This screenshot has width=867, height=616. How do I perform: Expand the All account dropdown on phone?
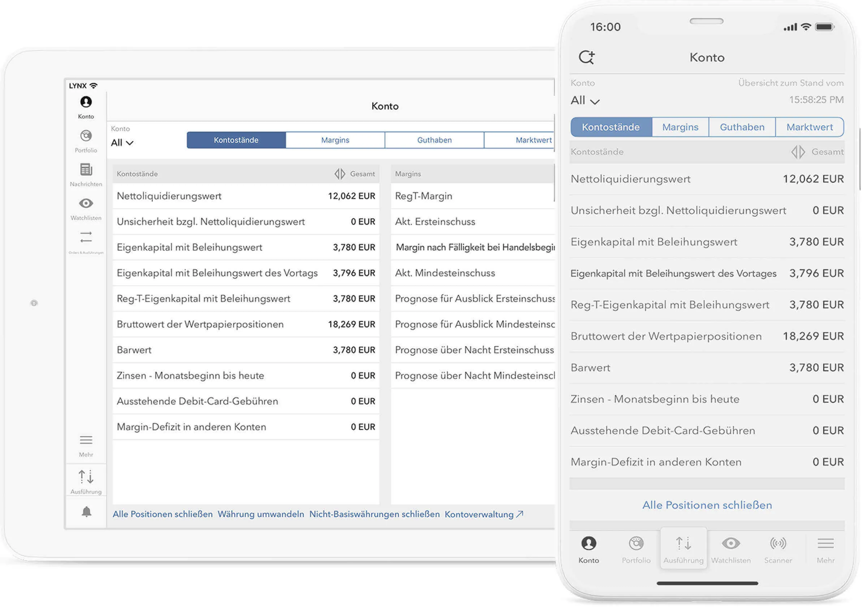(x=585, y=101)
